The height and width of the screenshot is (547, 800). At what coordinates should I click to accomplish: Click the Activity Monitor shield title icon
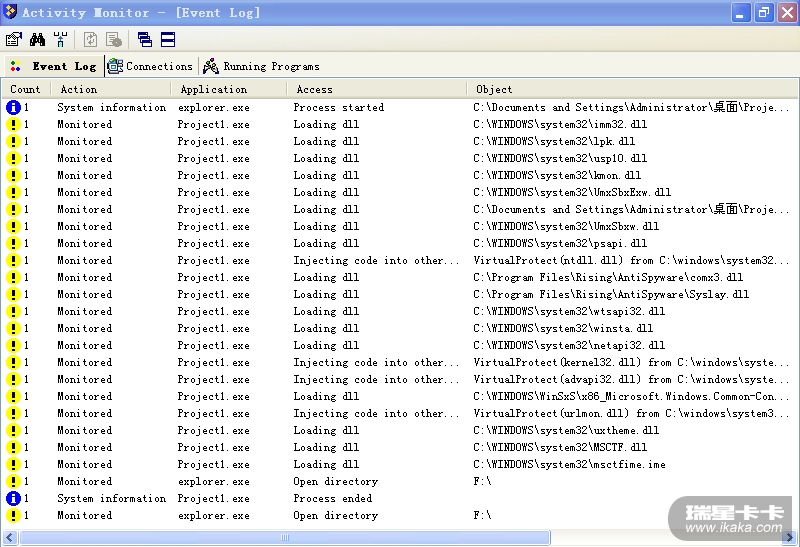pos(11,12)
